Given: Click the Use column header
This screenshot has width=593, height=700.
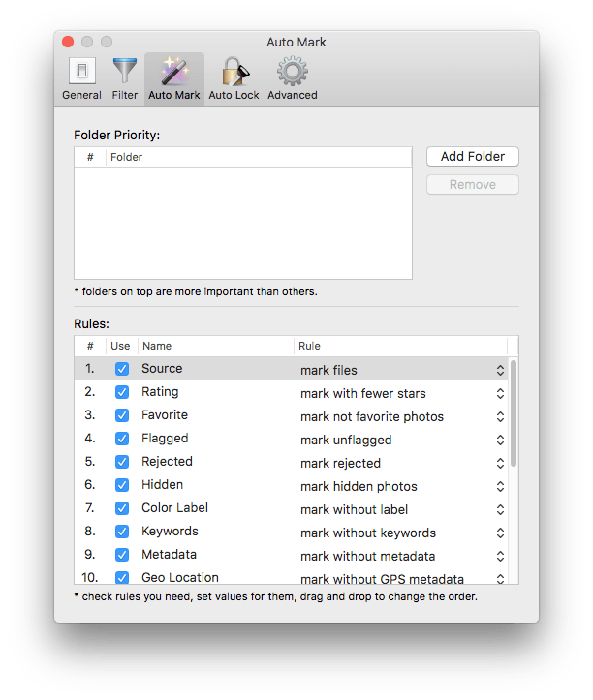Looking at the screenshot, I should click(x=120, y=346).
